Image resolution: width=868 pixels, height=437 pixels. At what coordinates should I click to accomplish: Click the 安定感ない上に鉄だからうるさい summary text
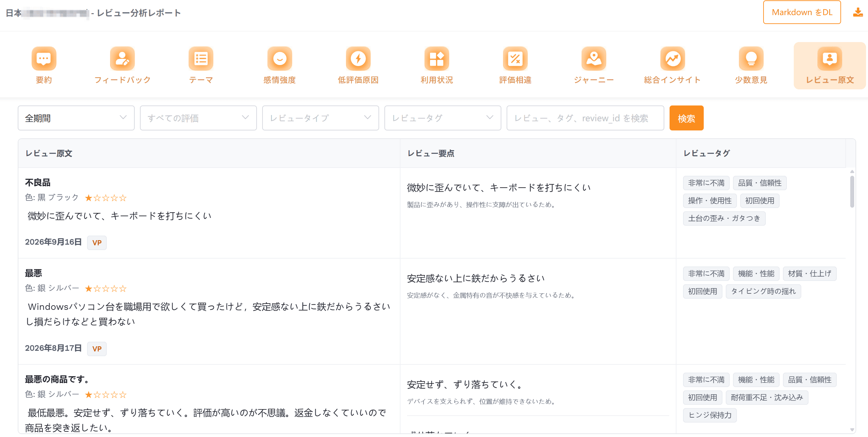(x=476, y=278)
